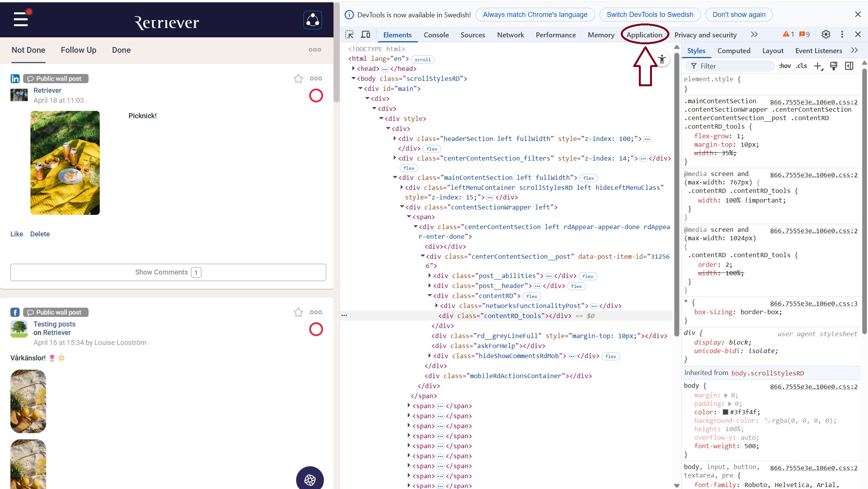This screenshot has width=868, height=489.
Task: Open the Console panel tab
Action: coord(436,35)
